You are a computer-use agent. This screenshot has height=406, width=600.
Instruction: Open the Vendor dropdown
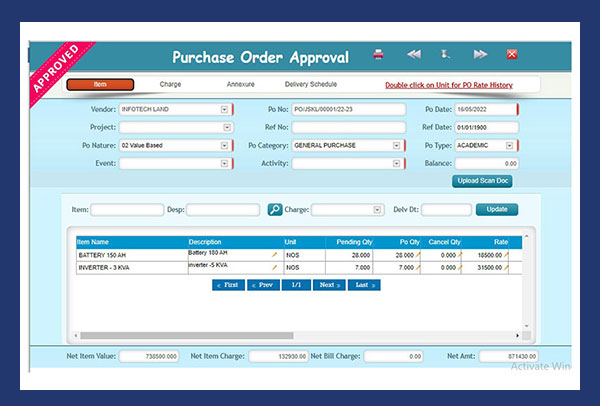224,110
